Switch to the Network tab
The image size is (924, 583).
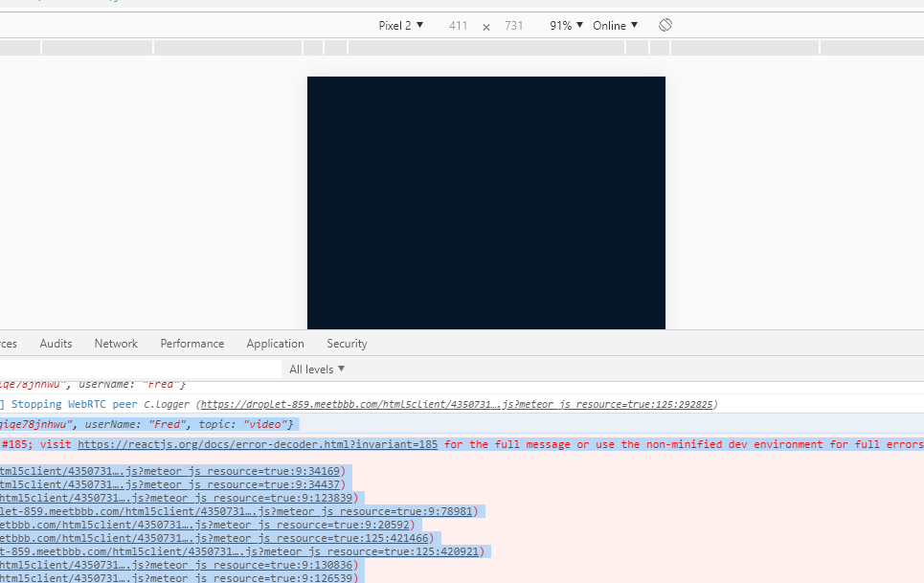(x=116, y=343)
